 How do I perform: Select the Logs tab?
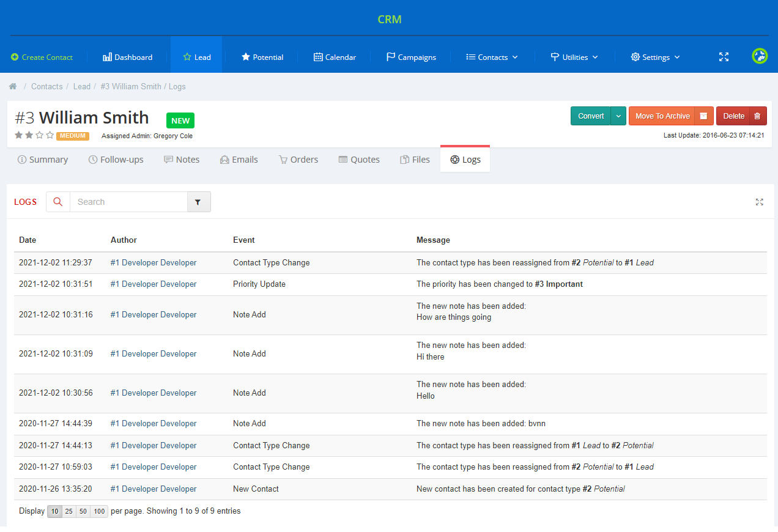pyautogui.click(x=465, y=160)
